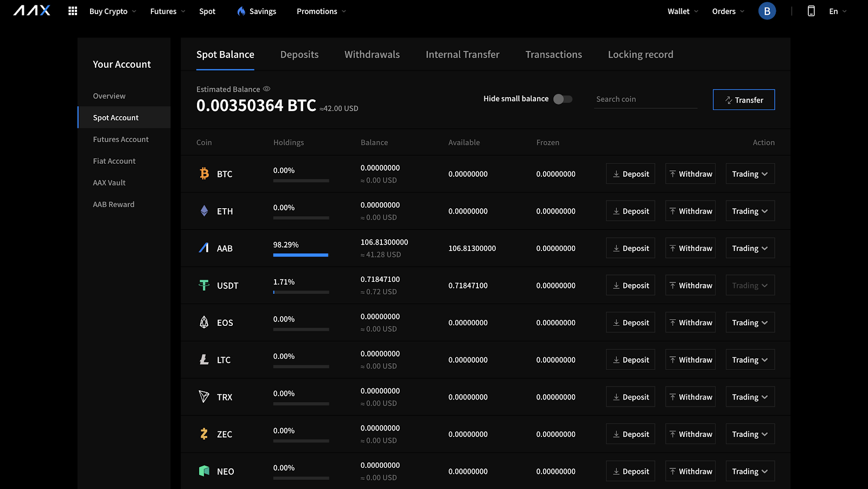Click the Balance column header
Image resolution: width=868 pixels, height=489 pixels.
pyautogui.click(x=374, y=143)
